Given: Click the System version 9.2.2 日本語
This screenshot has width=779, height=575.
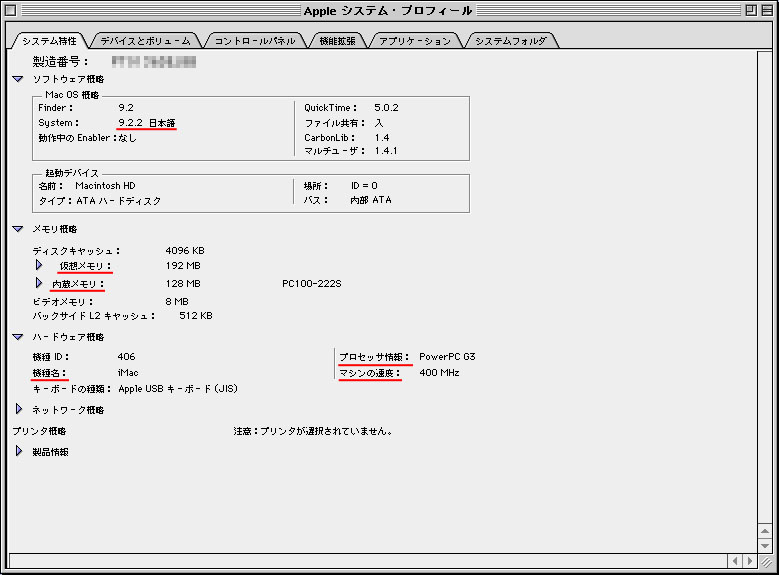Looking at the screenshot, I should [147, 123].
